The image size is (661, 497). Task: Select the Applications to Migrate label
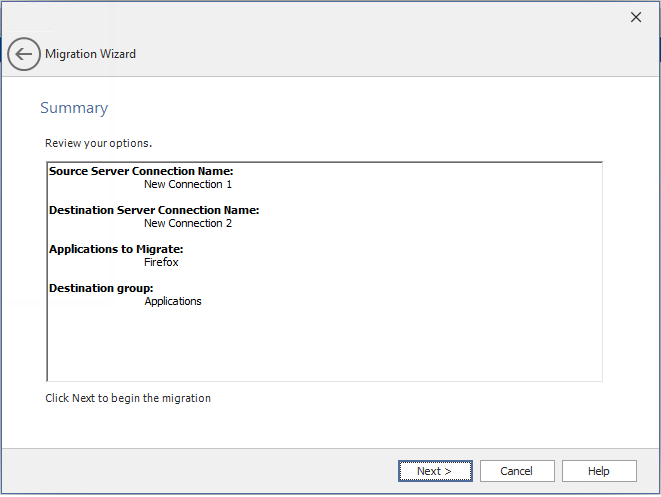[116, 249]
